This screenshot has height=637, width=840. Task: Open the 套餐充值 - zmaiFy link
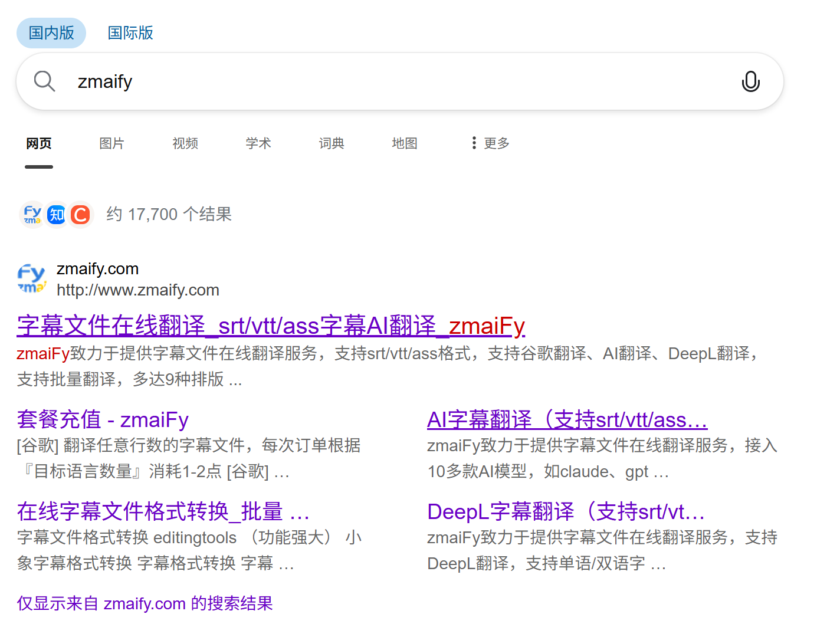click(103, 419)
